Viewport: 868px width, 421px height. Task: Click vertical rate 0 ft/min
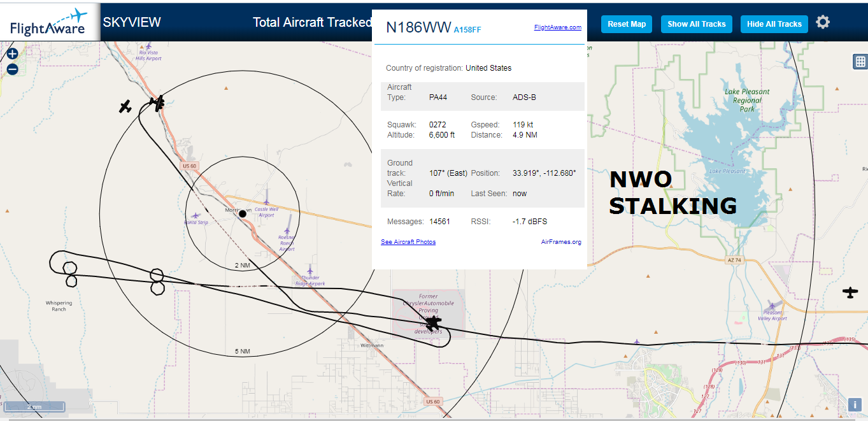[x=442, y=194]
